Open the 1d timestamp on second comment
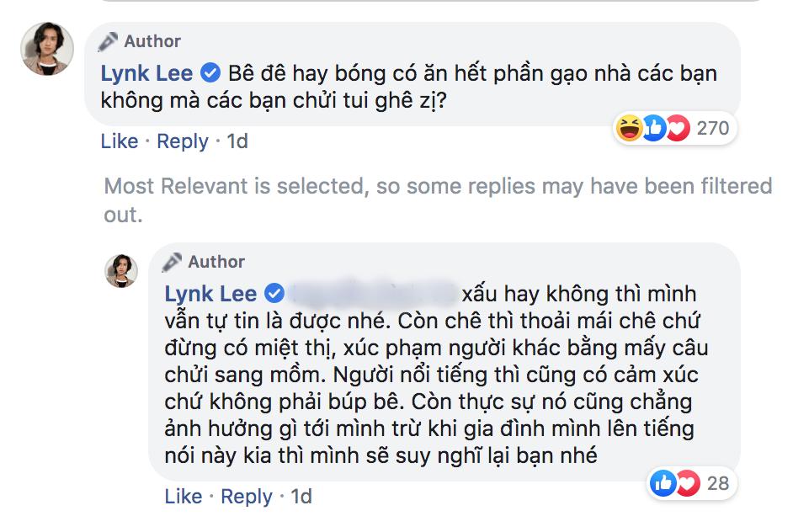793x532 pixels. pos(299,497)
